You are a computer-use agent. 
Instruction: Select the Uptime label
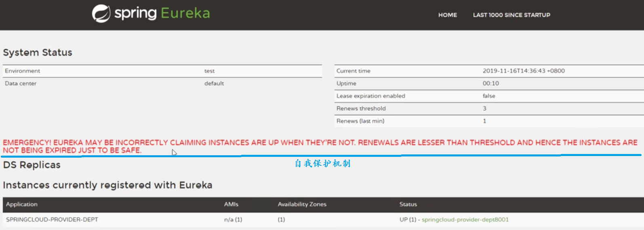coord(346,83)
